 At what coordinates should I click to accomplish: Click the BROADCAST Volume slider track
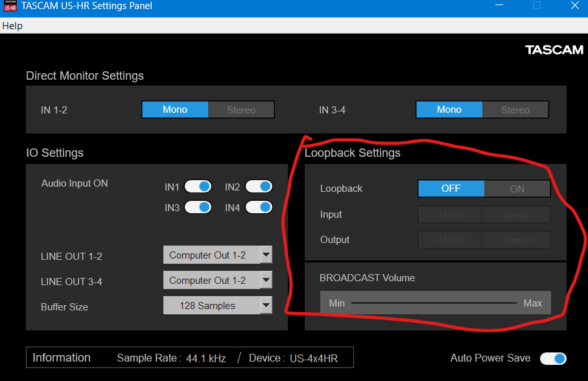tap(434, 303)
